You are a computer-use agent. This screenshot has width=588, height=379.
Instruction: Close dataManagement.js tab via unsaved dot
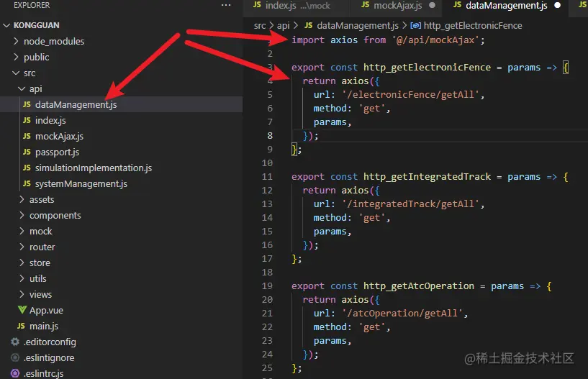click(557, 6)
